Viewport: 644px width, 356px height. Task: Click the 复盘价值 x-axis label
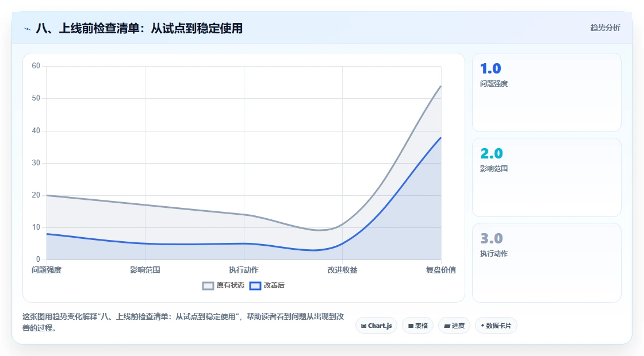click(x=440, y=270)
